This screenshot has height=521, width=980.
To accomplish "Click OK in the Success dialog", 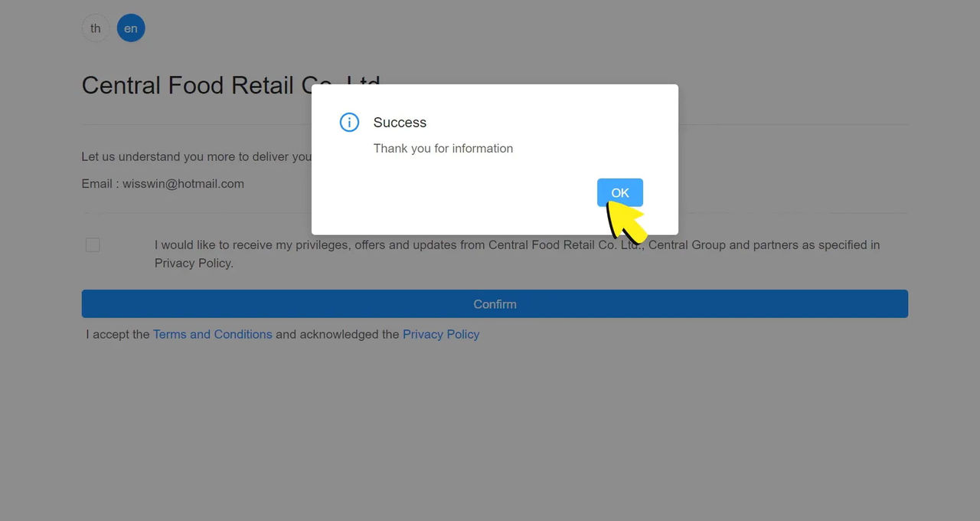I will point(620,192).
